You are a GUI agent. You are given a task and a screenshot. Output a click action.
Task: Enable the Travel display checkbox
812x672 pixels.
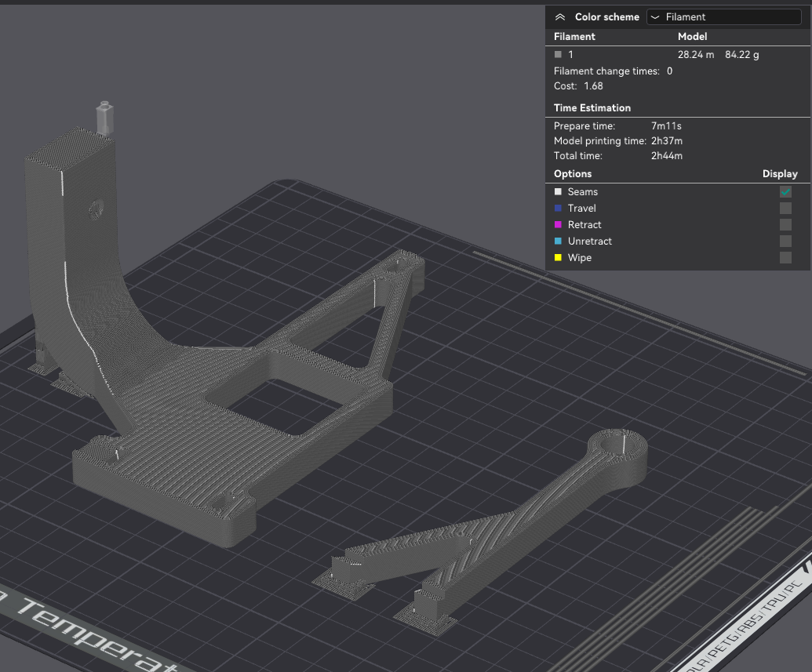[x=785, y=208]
